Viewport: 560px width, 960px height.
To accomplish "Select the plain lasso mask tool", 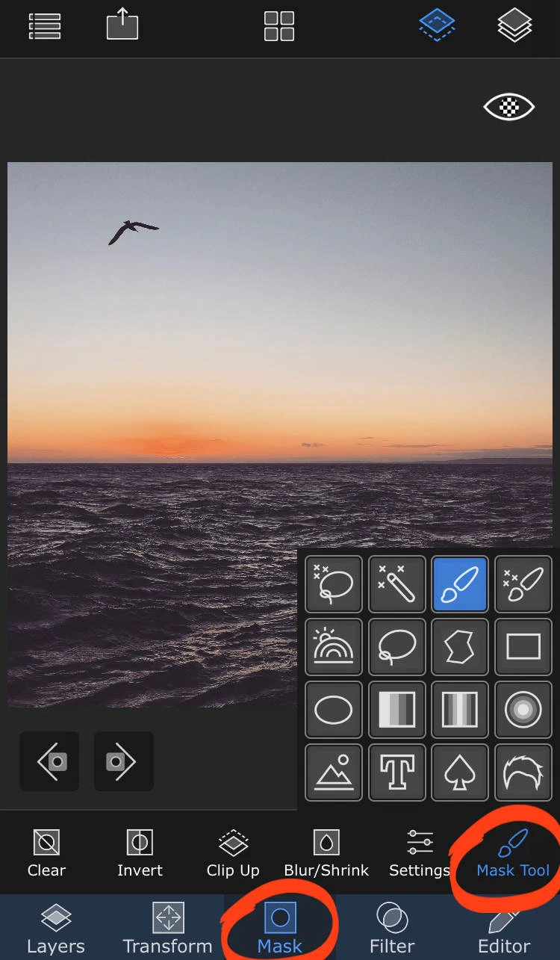I will coord(397,647).
